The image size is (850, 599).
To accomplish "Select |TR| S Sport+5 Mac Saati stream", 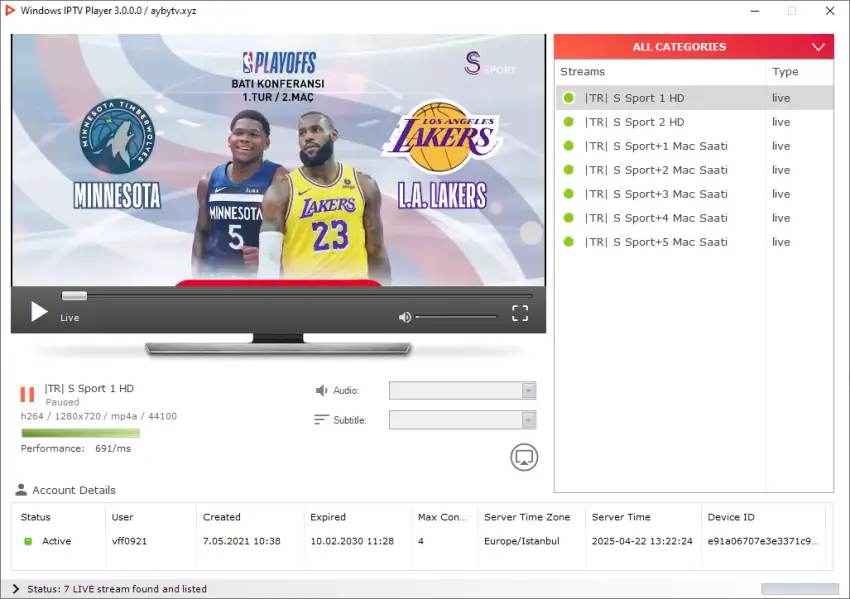I will point(694,242).
